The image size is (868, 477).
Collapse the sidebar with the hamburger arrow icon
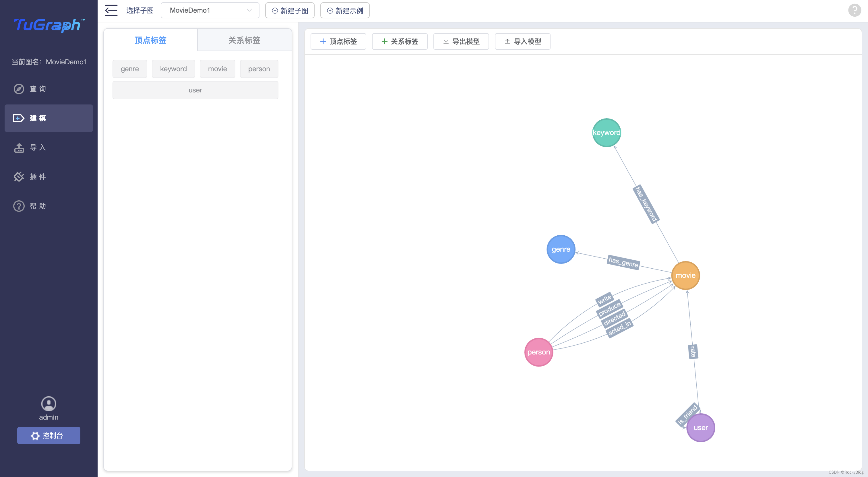(111, 10)
